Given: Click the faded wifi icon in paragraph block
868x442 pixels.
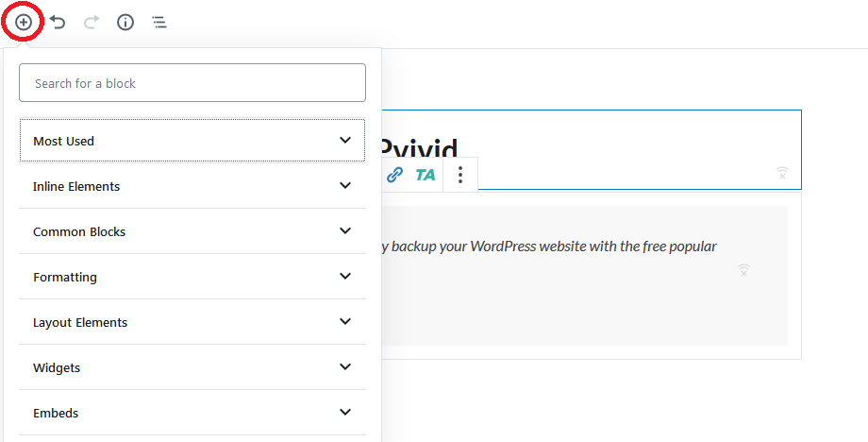Looking at the screenshot, I should [744, 271].
